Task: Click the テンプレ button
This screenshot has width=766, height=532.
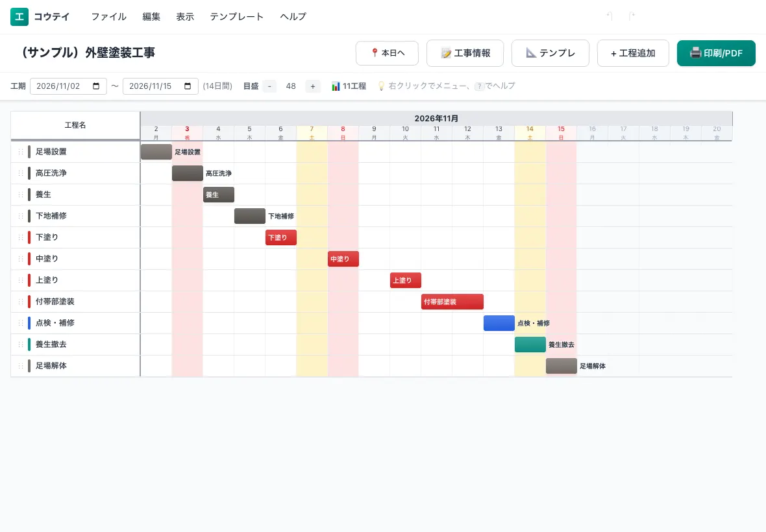Action: pos(550,53)
